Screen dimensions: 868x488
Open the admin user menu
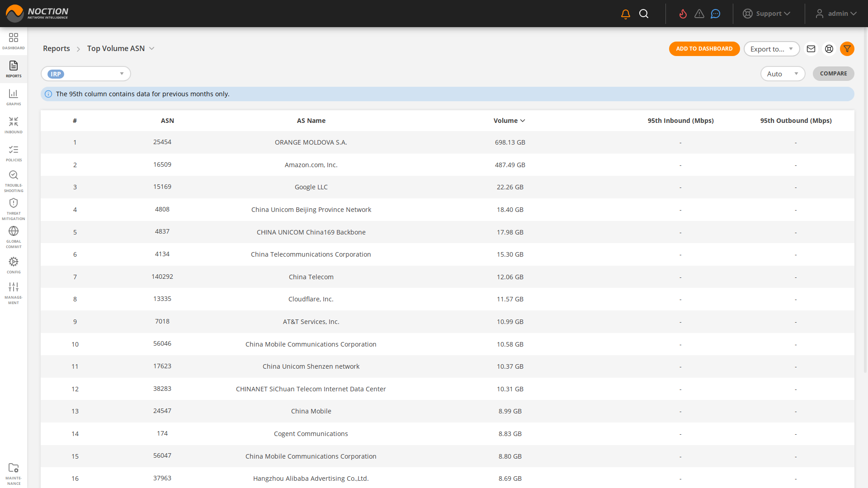coord(836,14)
